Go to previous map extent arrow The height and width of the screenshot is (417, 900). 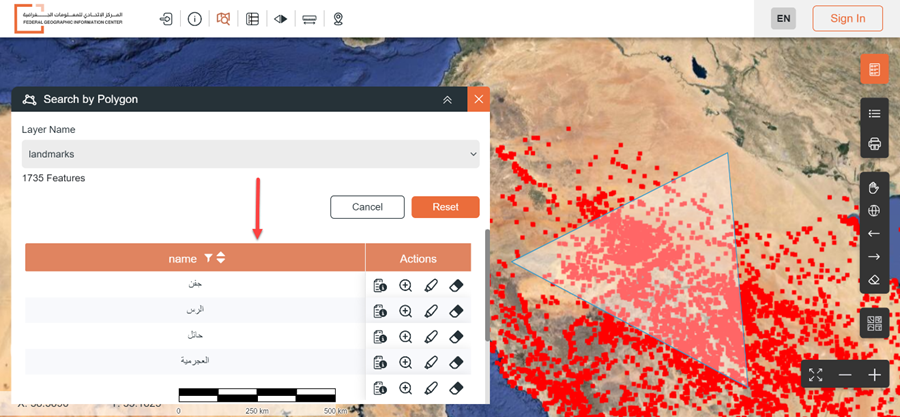(x=874, y=233)
